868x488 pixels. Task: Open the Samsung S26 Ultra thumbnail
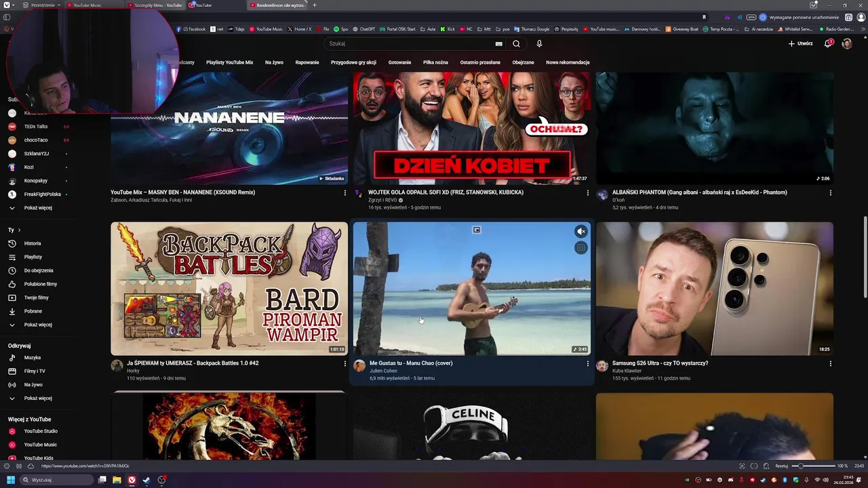click(715, 289)
